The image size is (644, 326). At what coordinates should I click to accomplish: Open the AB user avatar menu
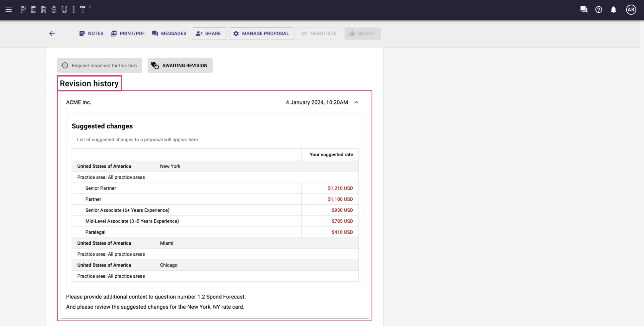tap(631, 10)
